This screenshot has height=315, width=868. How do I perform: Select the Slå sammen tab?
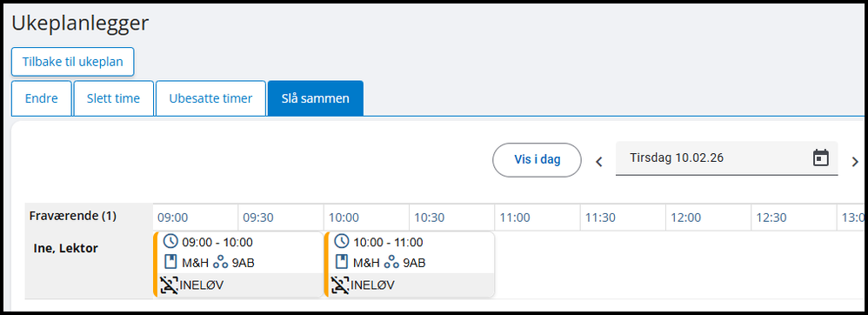coord(316,98)
